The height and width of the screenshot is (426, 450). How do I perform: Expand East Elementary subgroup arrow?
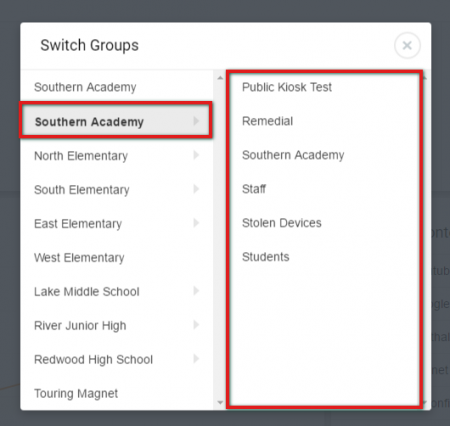click(x=196, y=223)
